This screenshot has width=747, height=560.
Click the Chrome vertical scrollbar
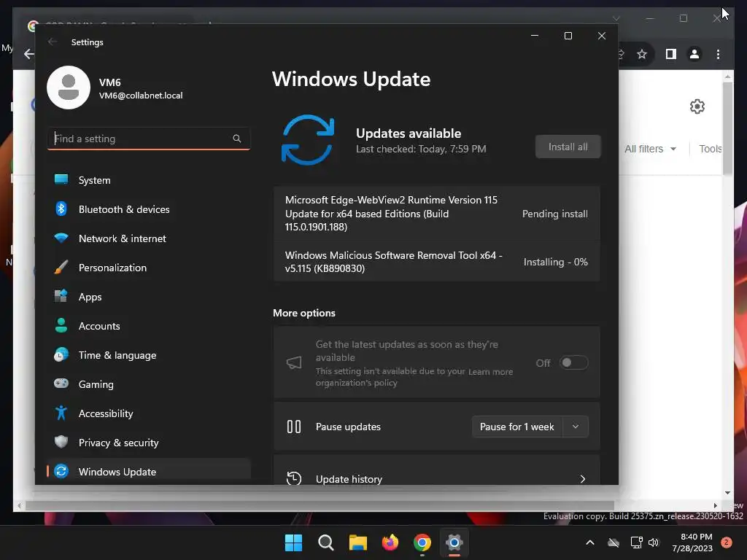pyautogui.click(x=727, y=128)
